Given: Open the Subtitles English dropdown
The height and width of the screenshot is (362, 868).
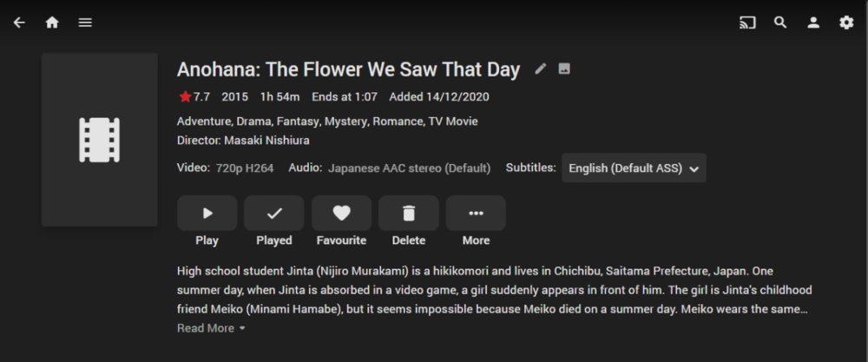Looking at the screenshot, I should [x=634, y=168].
